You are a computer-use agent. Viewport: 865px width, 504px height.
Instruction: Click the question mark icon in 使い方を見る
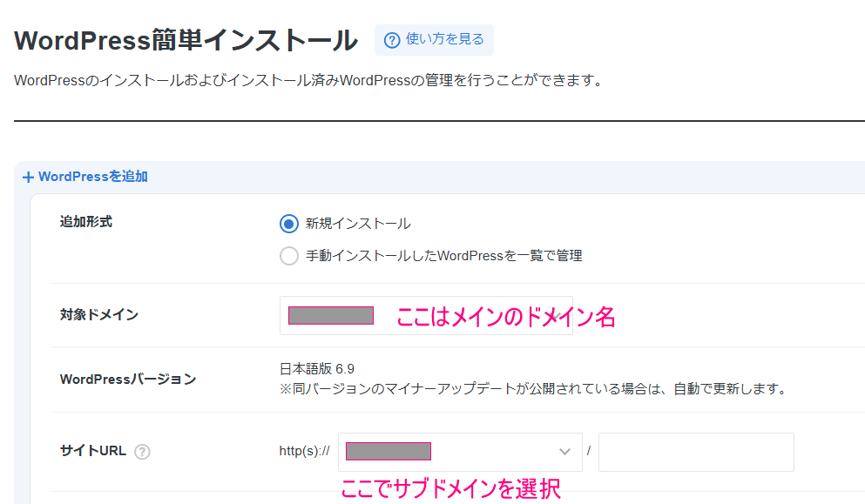pos(392,40)
